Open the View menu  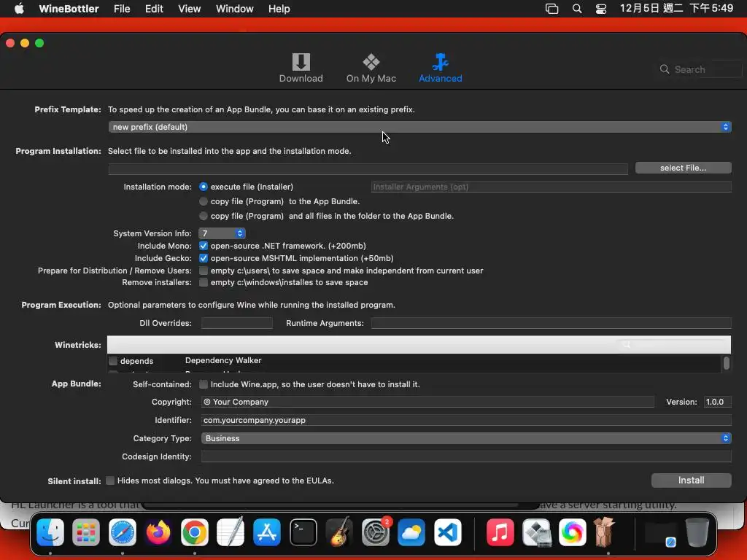[x=189, y=9]
